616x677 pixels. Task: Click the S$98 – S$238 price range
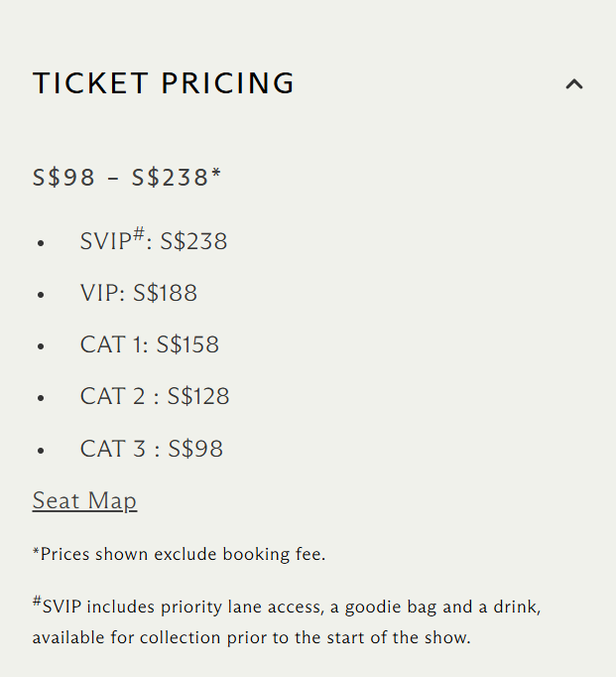pyautogui.click(x=120, y=178)
